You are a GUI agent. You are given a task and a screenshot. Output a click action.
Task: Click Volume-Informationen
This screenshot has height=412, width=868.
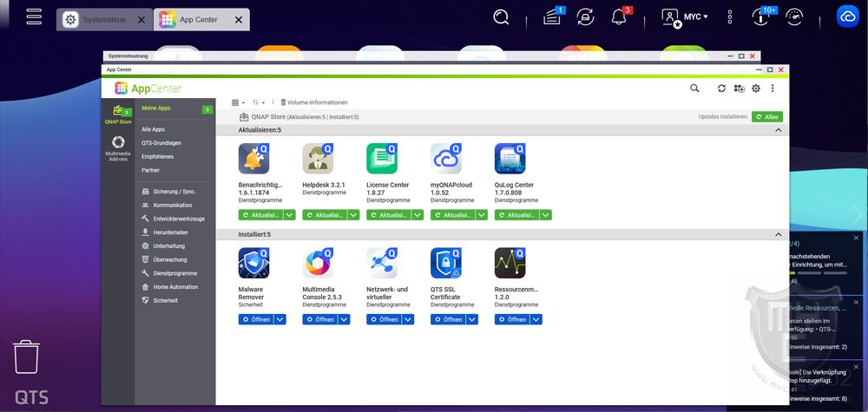(314, 102)
